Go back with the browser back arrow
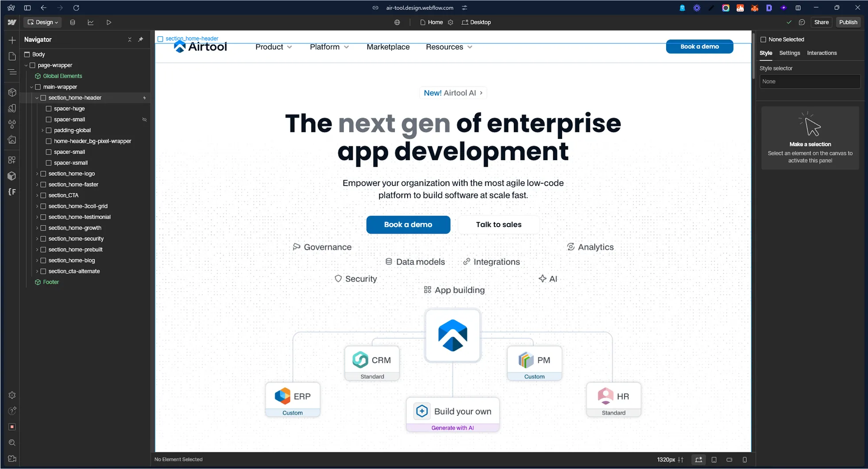 [x=43, y=8]
